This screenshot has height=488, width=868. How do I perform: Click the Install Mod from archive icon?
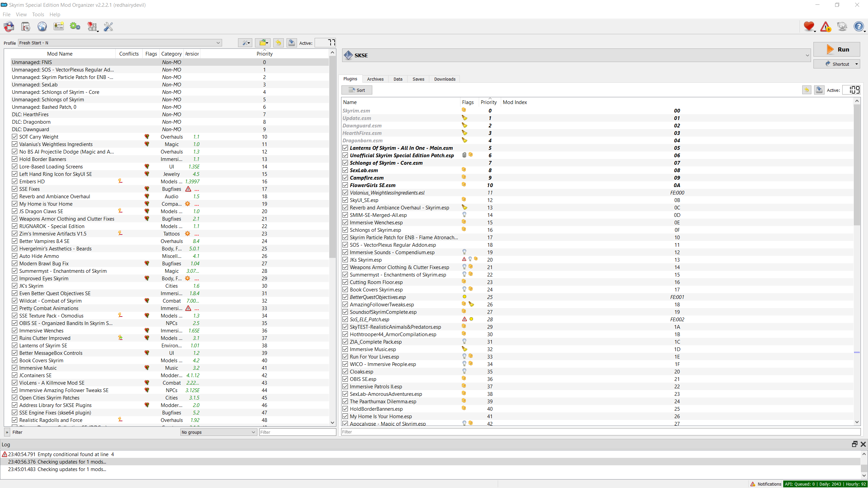coord(26,26)
